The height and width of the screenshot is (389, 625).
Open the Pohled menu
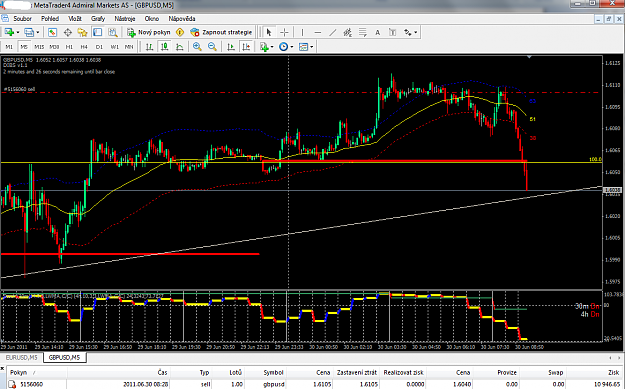(x=50, y=19)
